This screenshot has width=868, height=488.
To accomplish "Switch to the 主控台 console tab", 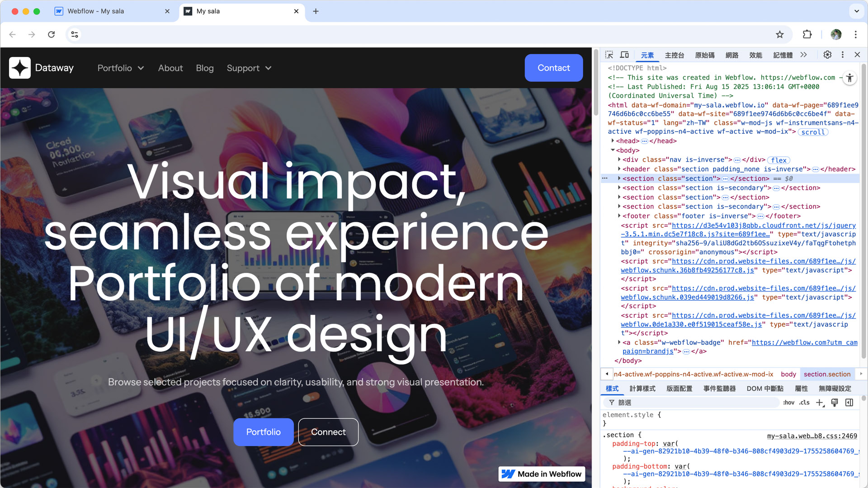I will click(x=674, y=55).
